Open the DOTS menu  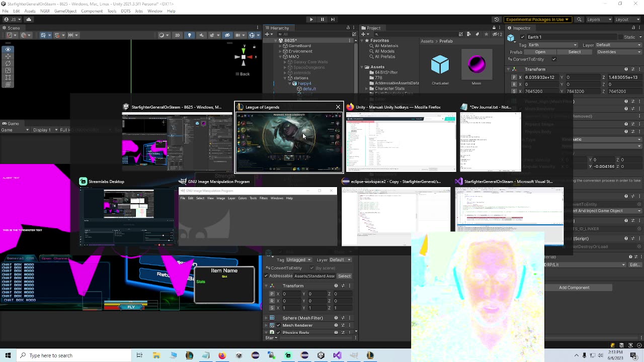pos(126,11)
